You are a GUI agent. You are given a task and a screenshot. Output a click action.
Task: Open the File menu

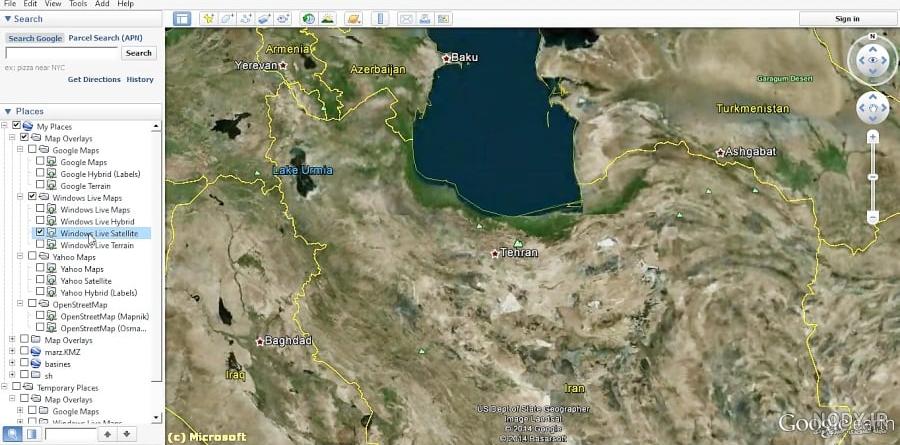(x=10, y=3)
